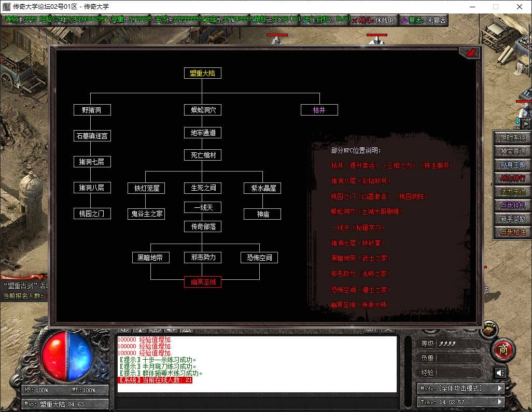Select the red 幽冥圣域 map node
532x412 pixels.
pyautogui.click(x=203, y=282)
